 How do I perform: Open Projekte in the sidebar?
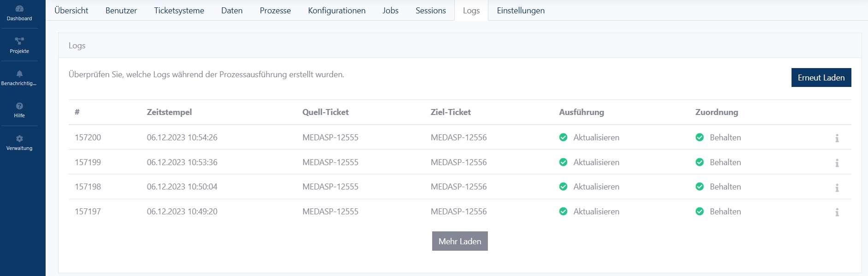click(x=19, y=41)
